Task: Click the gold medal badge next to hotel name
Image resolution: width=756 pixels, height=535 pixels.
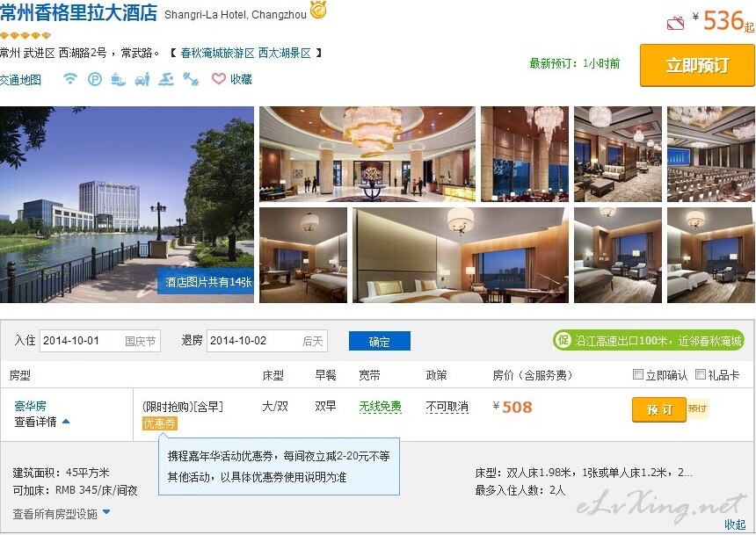Action: coord(318,11)
